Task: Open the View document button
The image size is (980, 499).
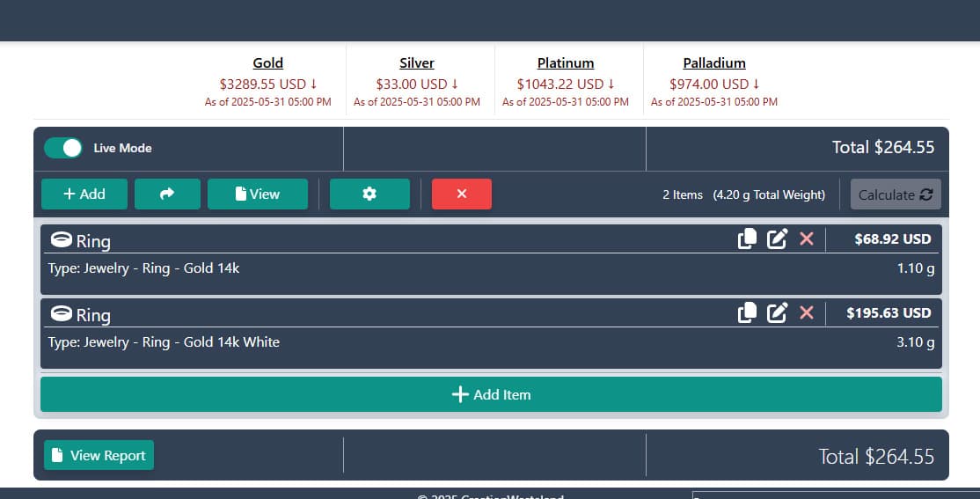Action: tap(258, 194)
